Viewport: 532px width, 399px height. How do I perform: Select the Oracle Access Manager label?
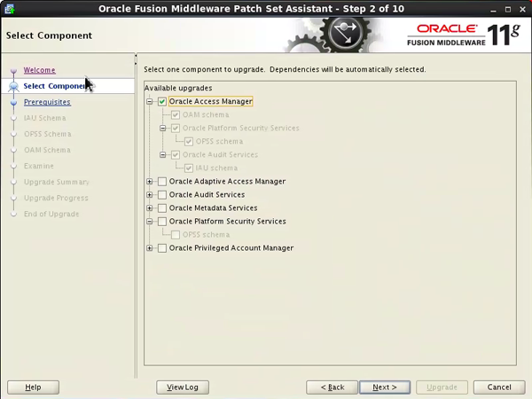(211, 101)
